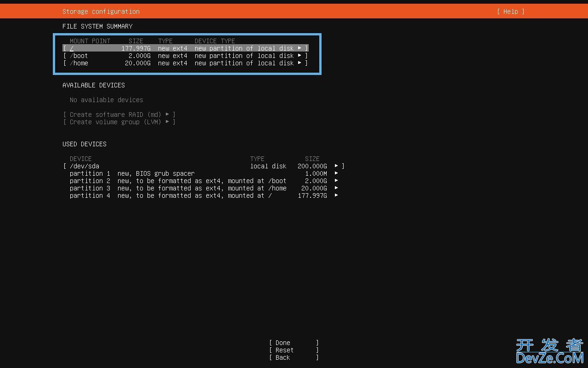The height and width of the screenshot is (368, 588).
Task: Select the /dev/sda local disk entry
Action: 204,166
